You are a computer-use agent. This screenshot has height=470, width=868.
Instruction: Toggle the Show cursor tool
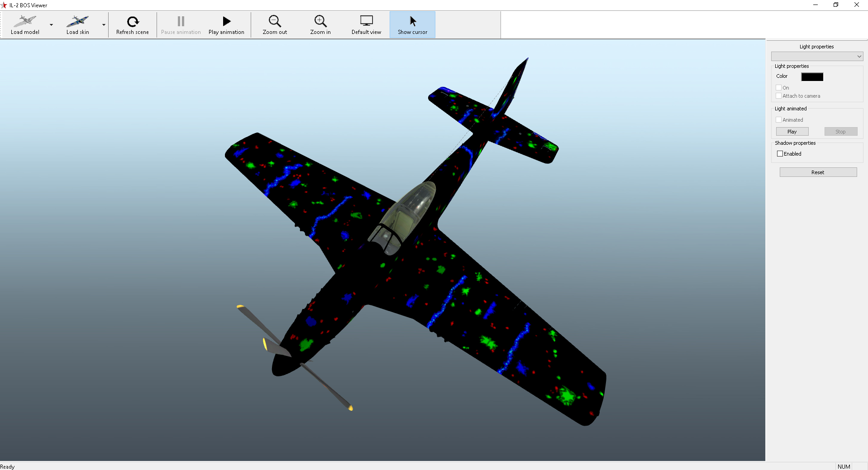412,24
